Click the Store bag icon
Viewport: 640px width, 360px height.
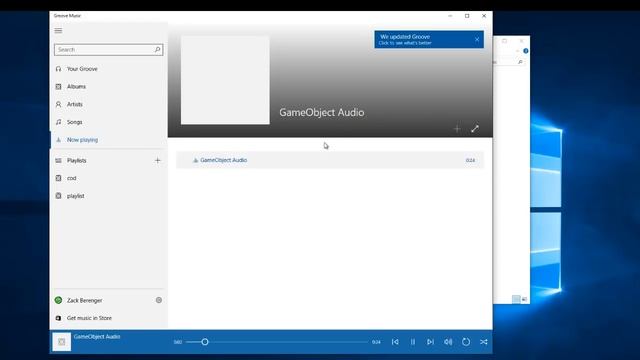tap(58, 318)
